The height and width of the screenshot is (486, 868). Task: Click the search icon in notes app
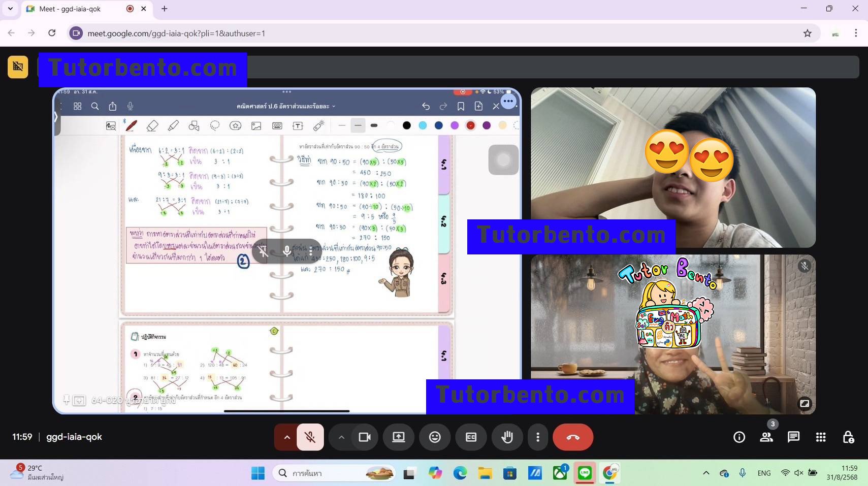pos(95,106)
